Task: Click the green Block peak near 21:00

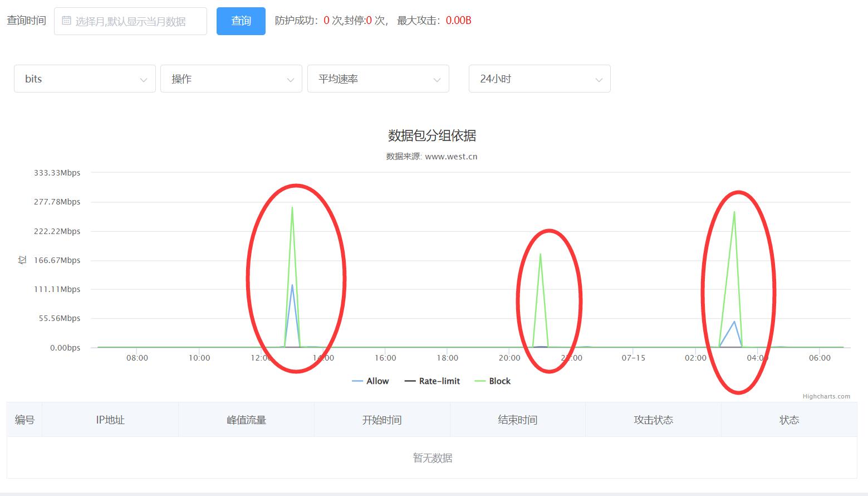Action: click(540, 254)
